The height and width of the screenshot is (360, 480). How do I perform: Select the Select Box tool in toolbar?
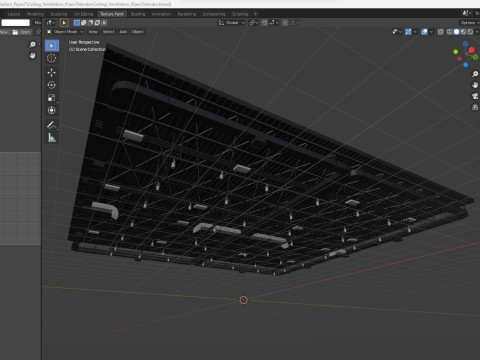52,46
